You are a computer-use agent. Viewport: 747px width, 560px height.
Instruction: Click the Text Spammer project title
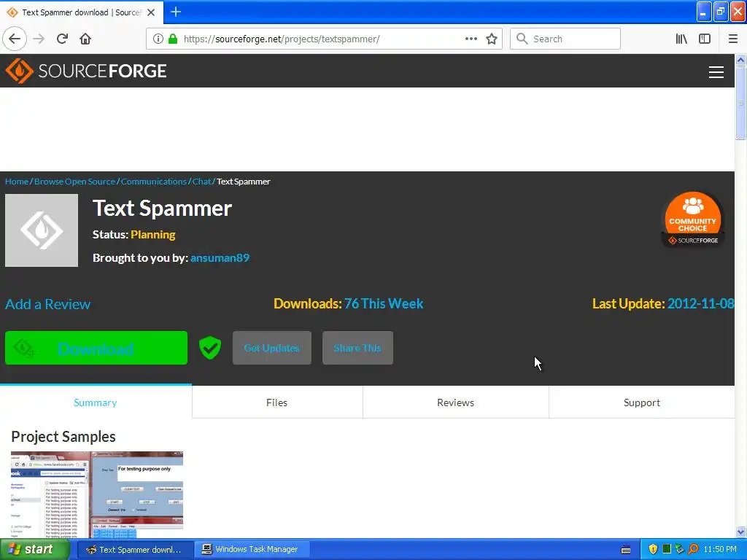tap(162, 209)
